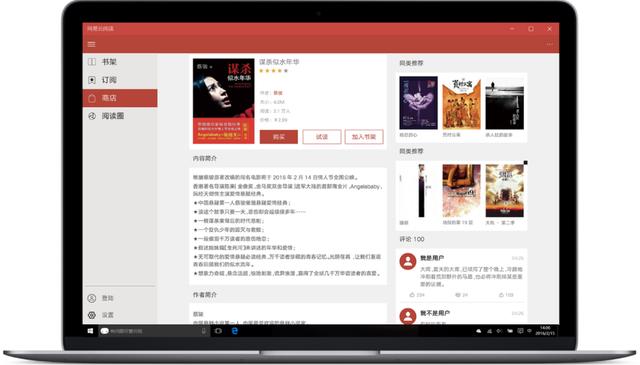Open the three-dot more options menu
Image resolution: width=640 pixels, height=365 pixels.
549,44
